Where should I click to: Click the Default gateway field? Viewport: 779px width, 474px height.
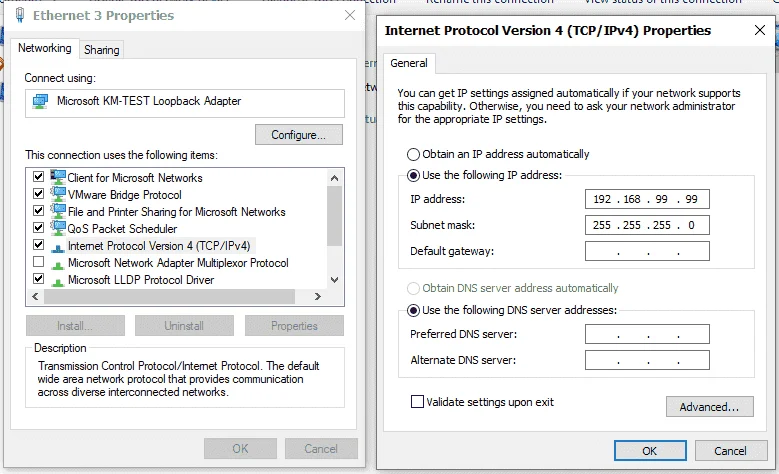pos(647,251)
